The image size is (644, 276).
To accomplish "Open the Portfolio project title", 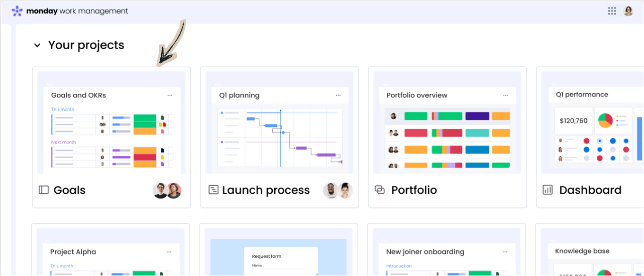I will pyautogui.click(x=414, y=190).
